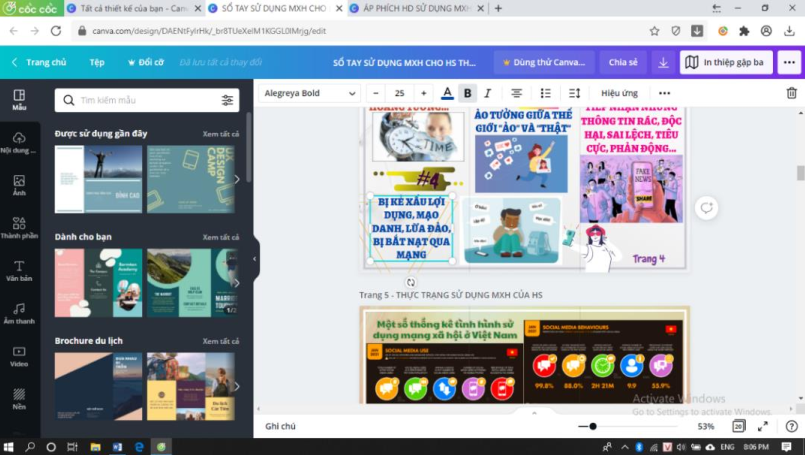Click Xem tất cả for Dành cho bạn
Image resolution: width=805 pixels, height=455 pixels.
221,237
